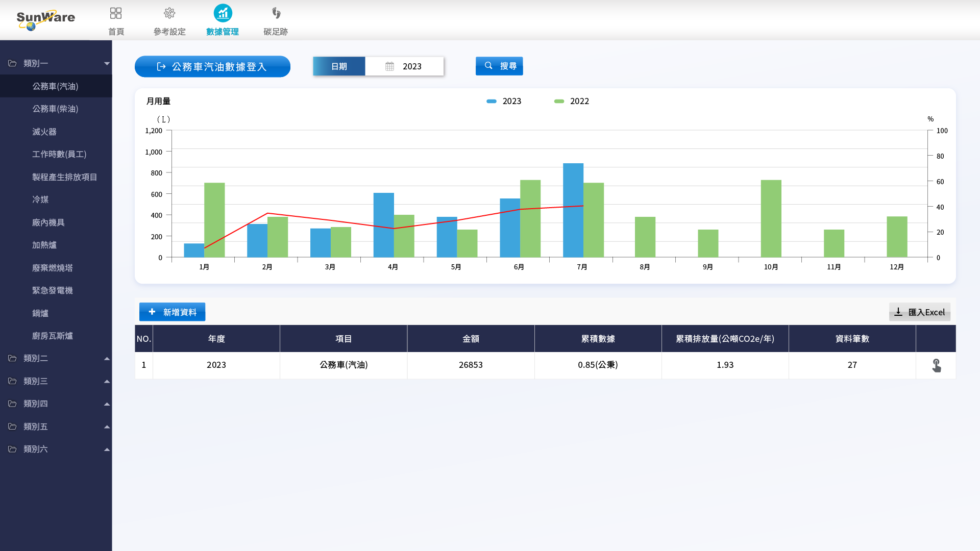Open 參考設定 gear icon

point(169,13)
